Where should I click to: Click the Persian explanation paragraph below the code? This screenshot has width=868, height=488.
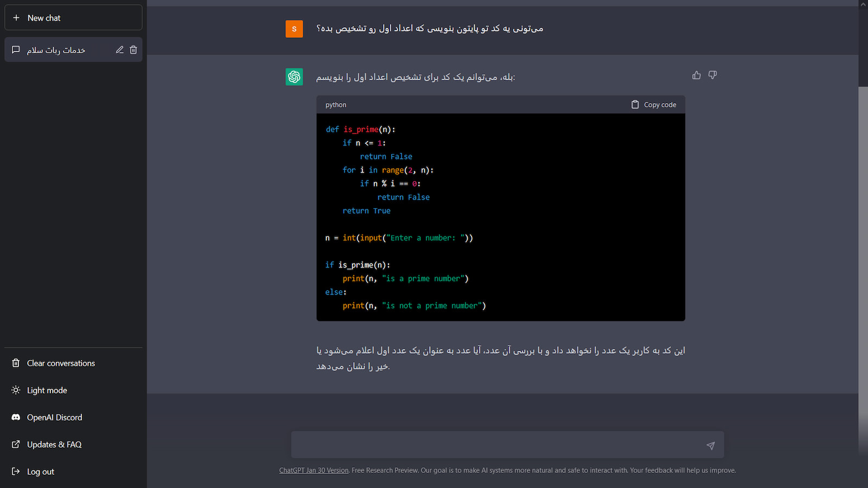click(501, 358)
